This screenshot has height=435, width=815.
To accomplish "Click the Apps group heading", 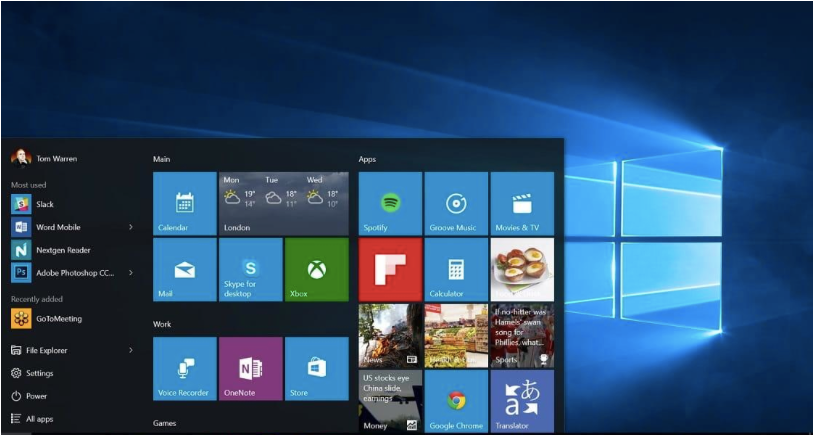I will tap(367, 160).
